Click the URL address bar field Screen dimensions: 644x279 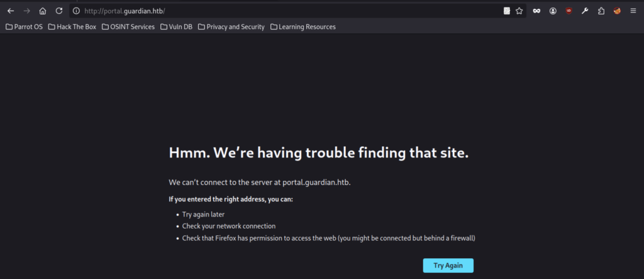tap(283, 11)
